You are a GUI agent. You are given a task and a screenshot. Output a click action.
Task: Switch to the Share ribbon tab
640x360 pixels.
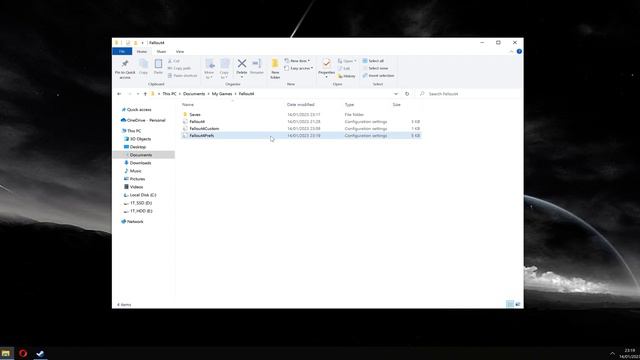[161, 51]
